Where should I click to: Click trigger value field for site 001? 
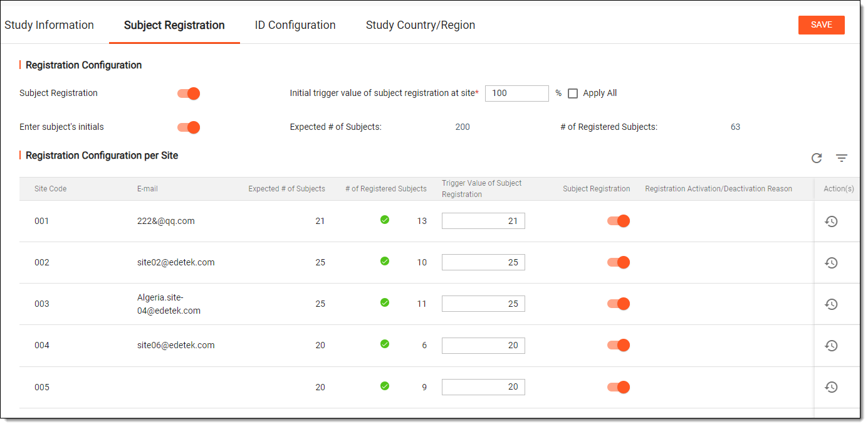pos(483,221)
